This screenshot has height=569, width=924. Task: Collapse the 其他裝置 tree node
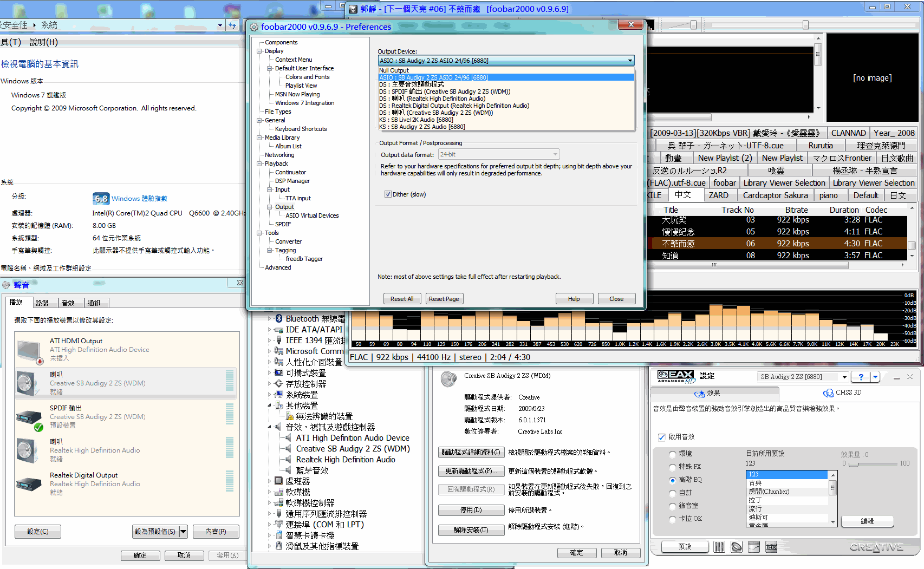(269, 406)
